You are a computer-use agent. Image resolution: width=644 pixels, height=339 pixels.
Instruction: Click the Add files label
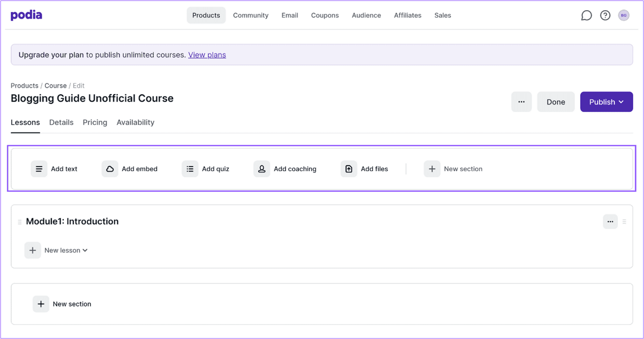pos(374,169)
